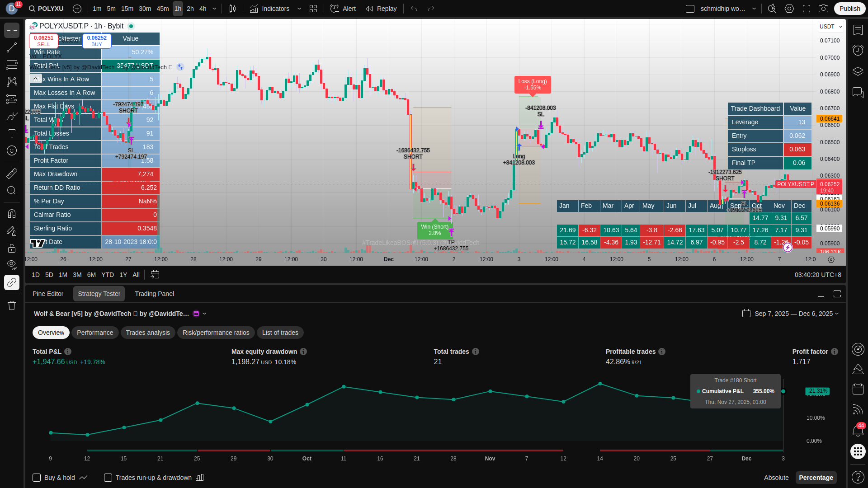868x488 pixels.
Task: Open the text annotation tool
Action: (12, 133)
